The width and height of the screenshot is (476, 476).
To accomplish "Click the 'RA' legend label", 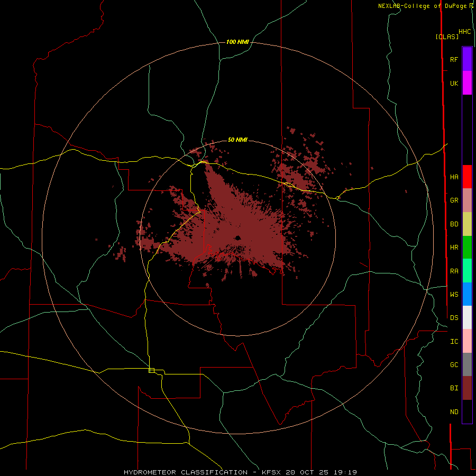I will pos(454,271).
